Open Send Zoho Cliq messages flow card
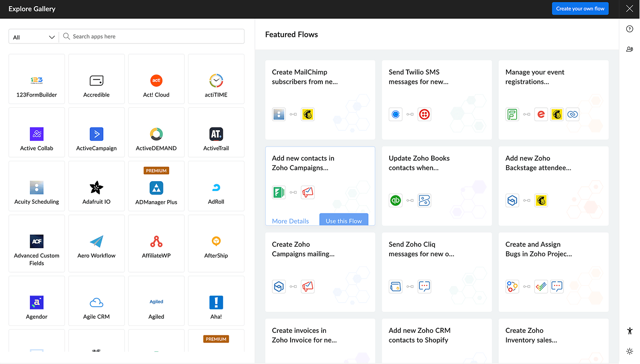 click(x=437, y=272)
